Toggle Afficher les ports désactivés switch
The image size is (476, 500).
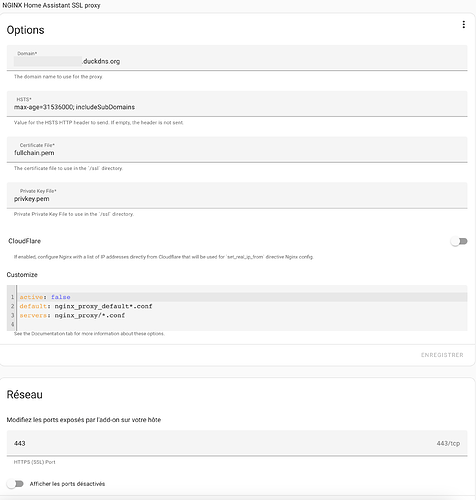pos(15,484)
